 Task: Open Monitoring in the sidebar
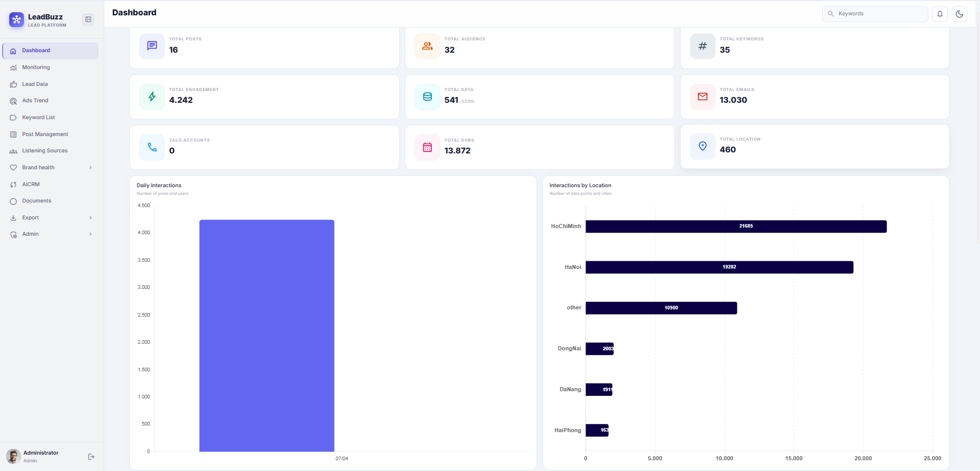[51, 68]
